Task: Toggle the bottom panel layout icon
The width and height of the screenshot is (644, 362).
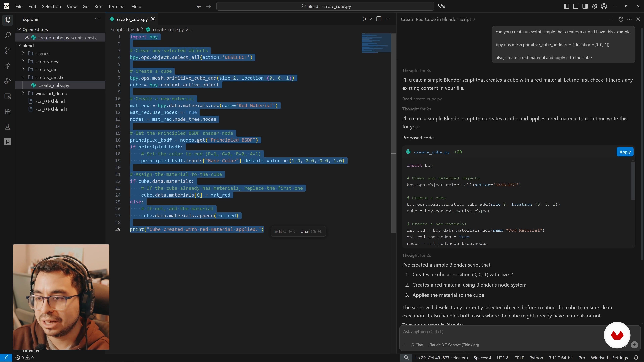Action: pyautogui.click(x=576, y=6)
